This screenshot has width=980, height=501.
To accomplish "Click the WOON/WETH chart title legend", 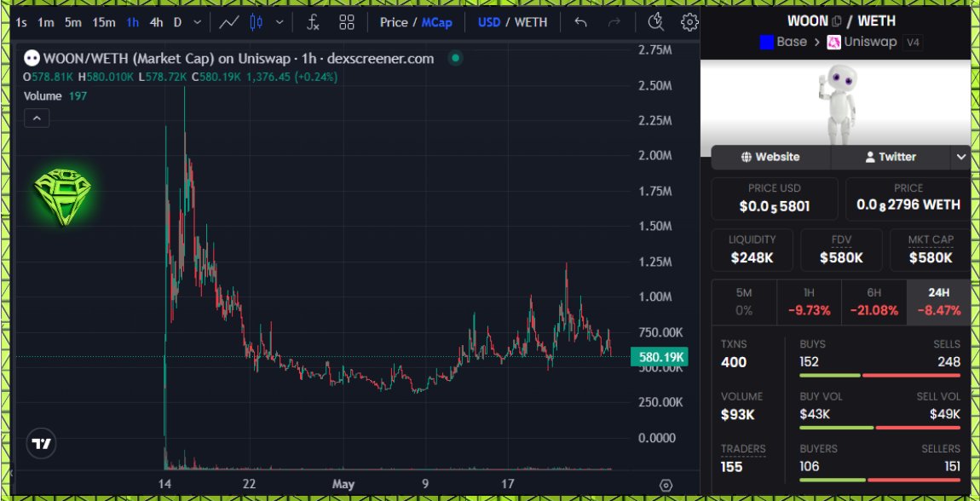I will coord(228,59).
